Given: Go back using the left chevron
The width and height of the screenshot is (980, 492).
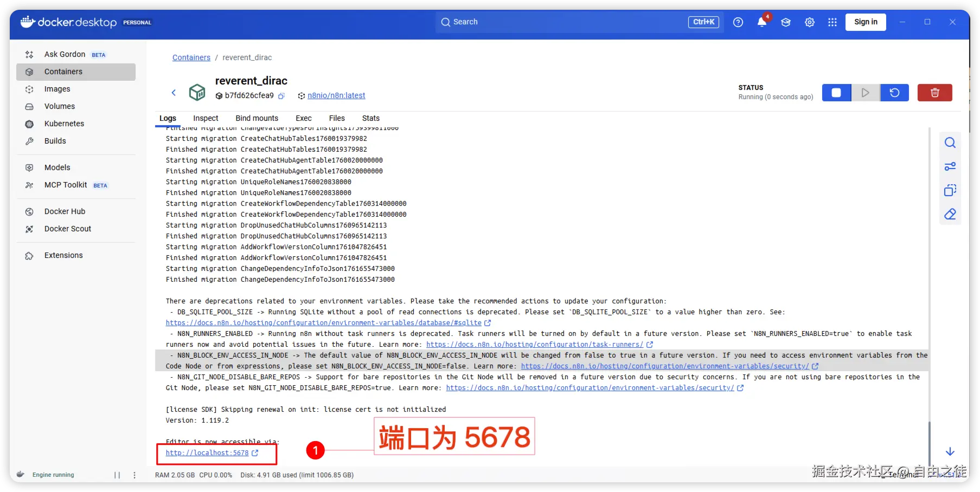Looking at the screenshot, I should (x=174, y=93).
